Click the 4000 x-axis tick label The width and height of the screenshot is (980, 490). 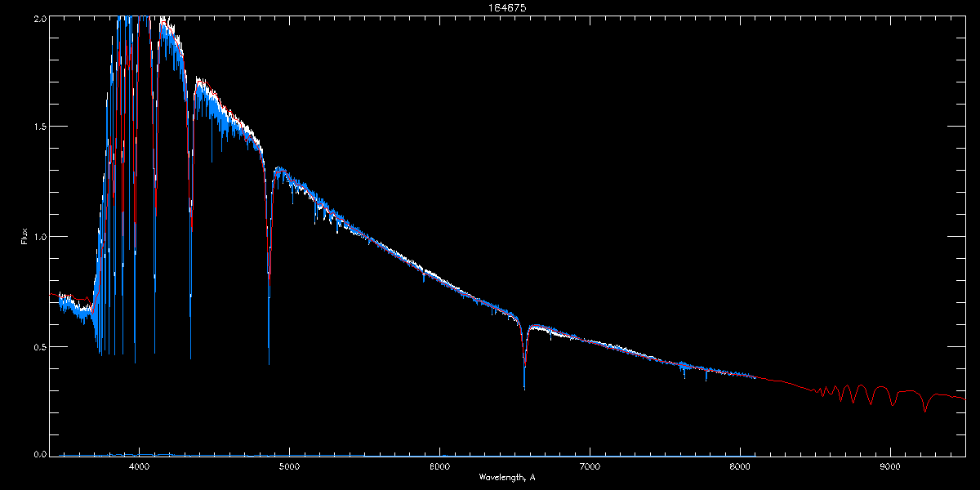tap(139, 466)
